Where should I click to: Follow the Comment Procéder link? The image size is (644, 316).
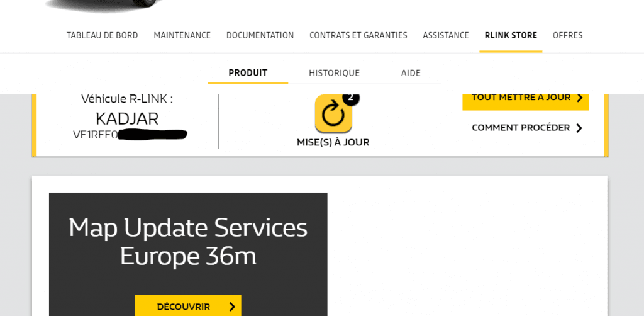521,128
